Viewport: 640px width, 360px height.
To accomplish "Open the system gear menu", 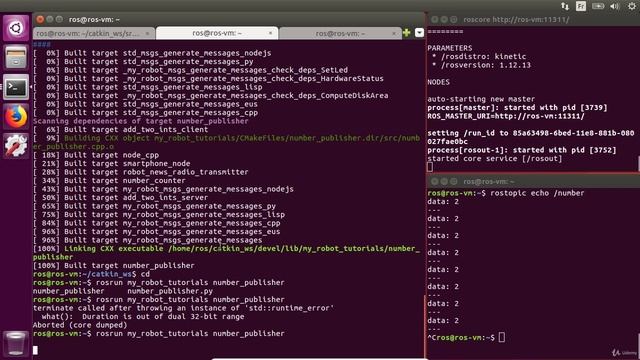I will (632, 6).
